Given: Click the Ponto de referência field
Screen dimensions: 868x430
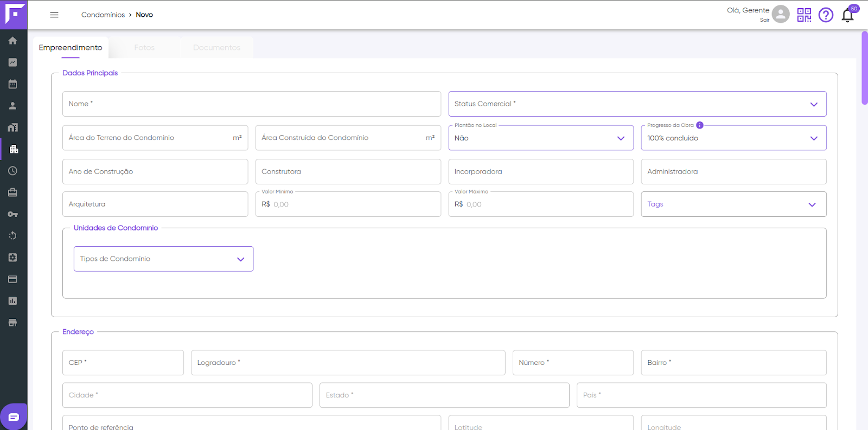Looking at the screenshot, I should click(252, 423).
